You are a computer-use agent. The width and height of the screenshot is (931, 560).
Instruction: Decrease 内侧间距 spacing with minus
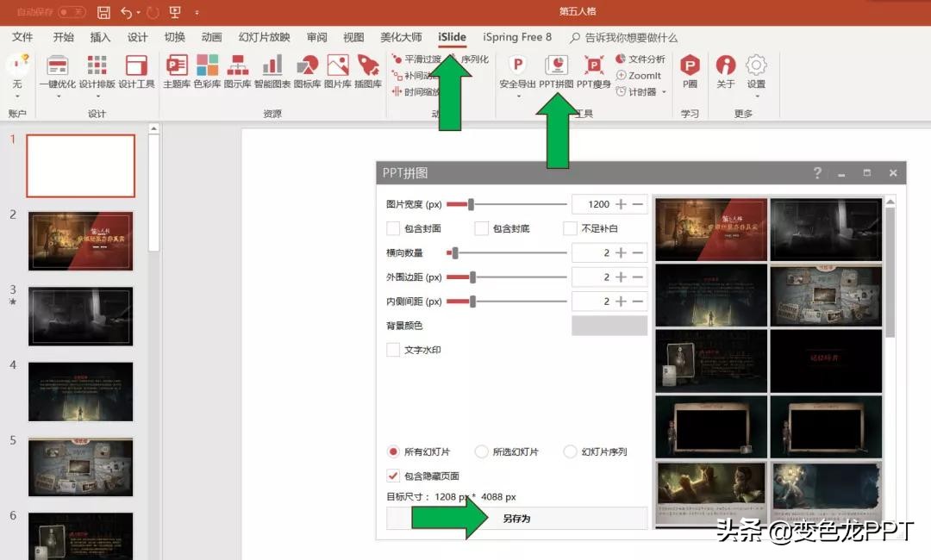tap(638, 302)
